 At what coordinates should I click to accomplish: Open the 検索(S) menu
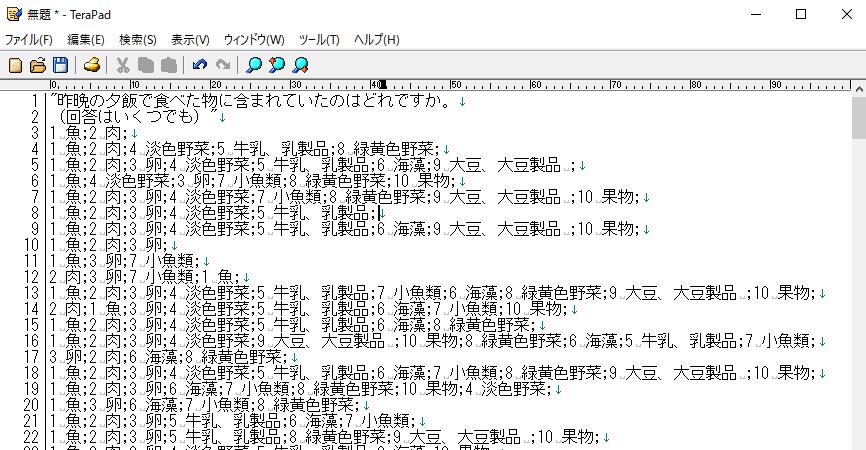(138, 40)
